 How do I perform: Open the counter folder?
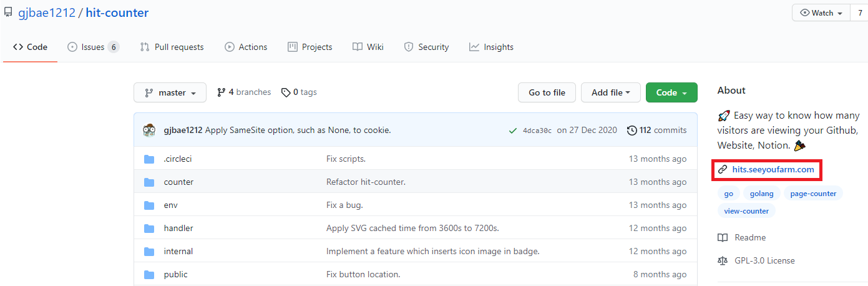click(x=178, y=182)
